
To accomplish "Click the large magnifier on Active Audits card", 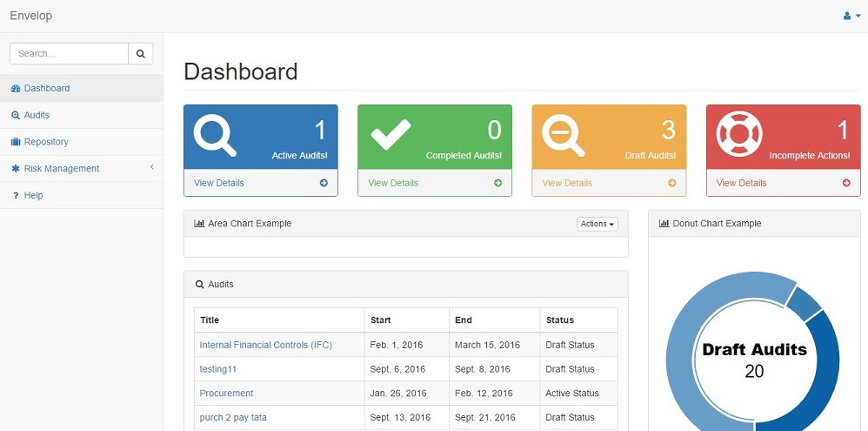I will click(215, 135).
